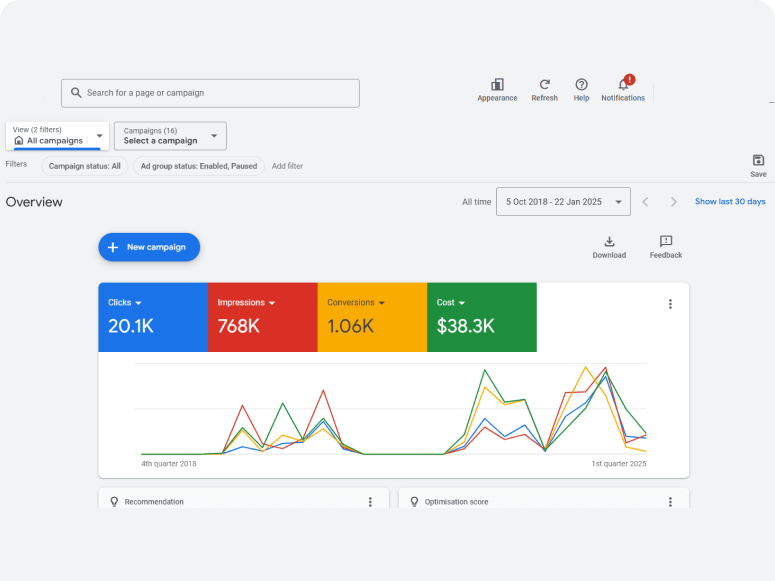Open Notifications bell icon
The width and height of the screenshot is (775, 581).
(623, 86)
